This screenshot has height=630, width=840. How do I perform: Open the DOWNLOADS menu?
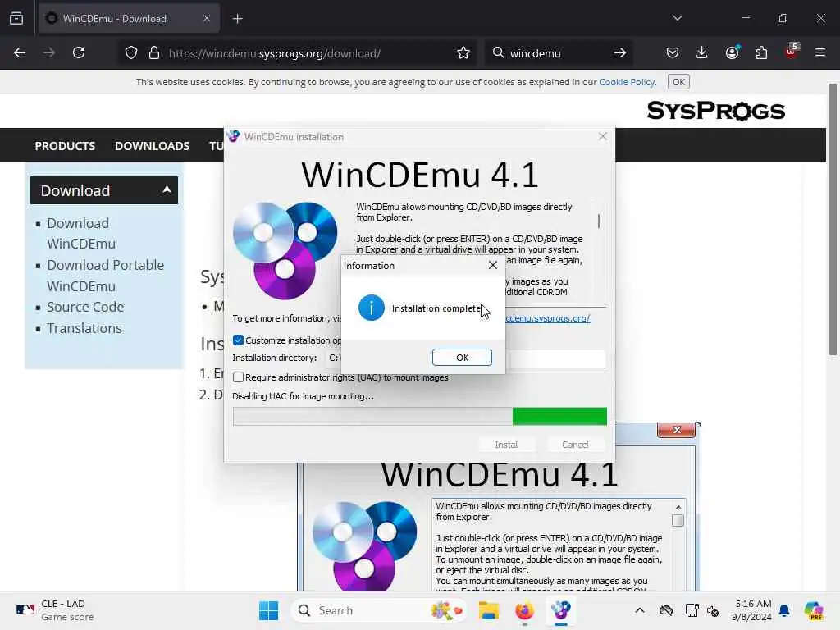pyautogui.click(x=152, y=146)
